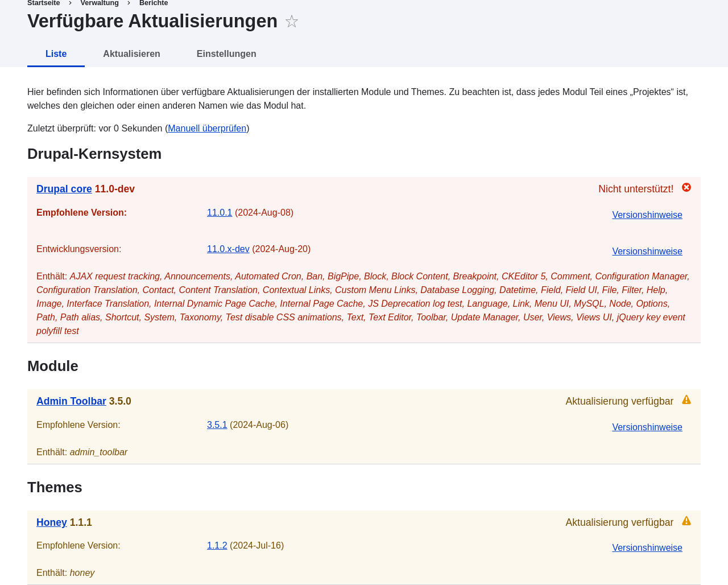The height and width of the screenshot is (585, 728).
Task: Go to Startseite breadcrumb
Action: click(43, 3)
